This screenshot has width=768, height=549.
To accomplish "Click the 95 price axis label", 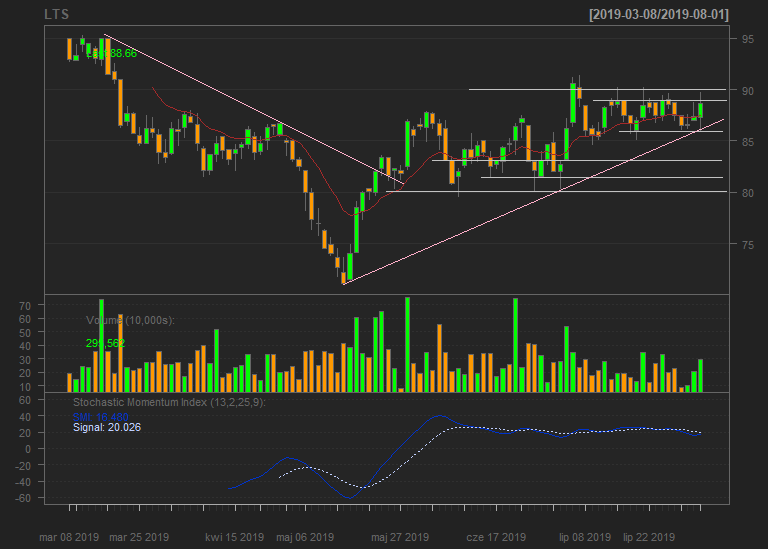I will (747, 39).
